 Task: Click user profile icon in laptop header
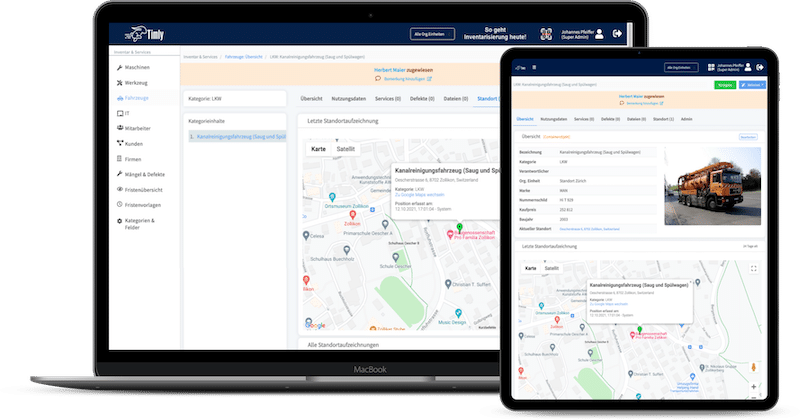[x=599, y=34]
